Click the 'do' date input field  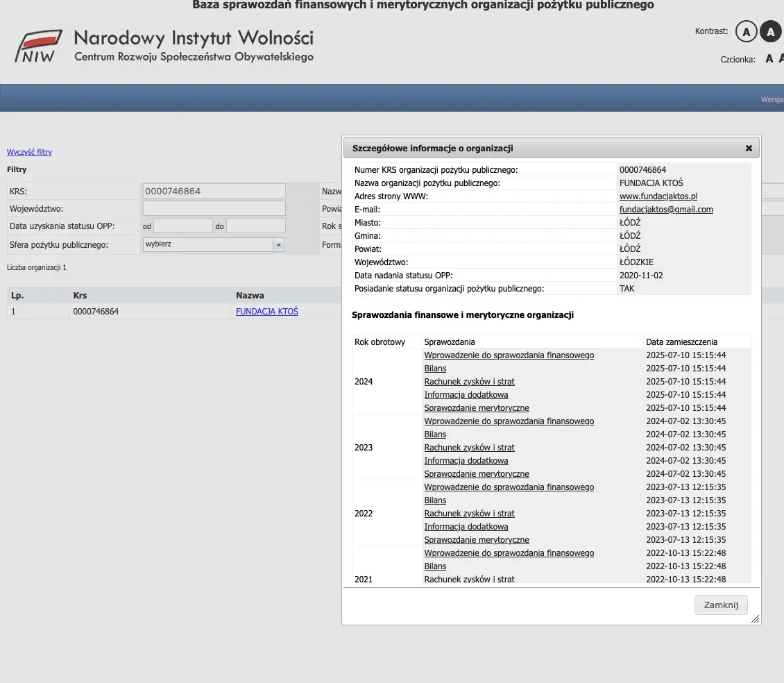(255, 226)
